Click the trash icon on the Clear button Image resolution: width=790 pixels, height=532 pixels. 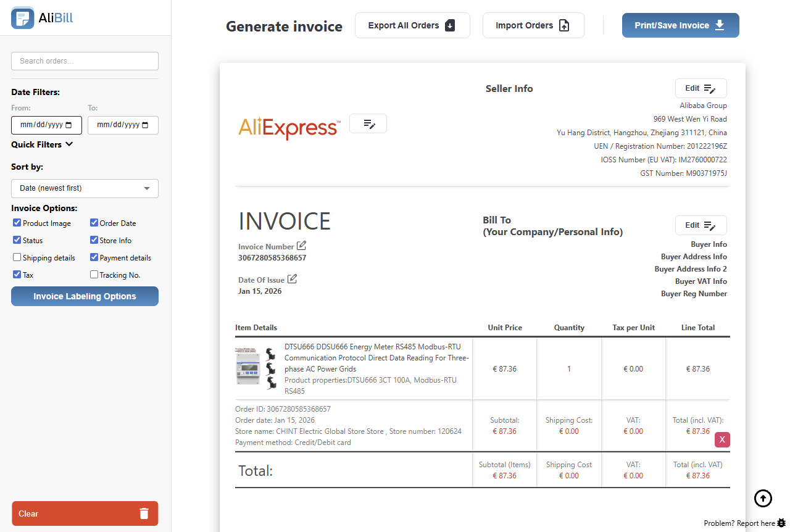pyautogui.click(x=144, y=513)
